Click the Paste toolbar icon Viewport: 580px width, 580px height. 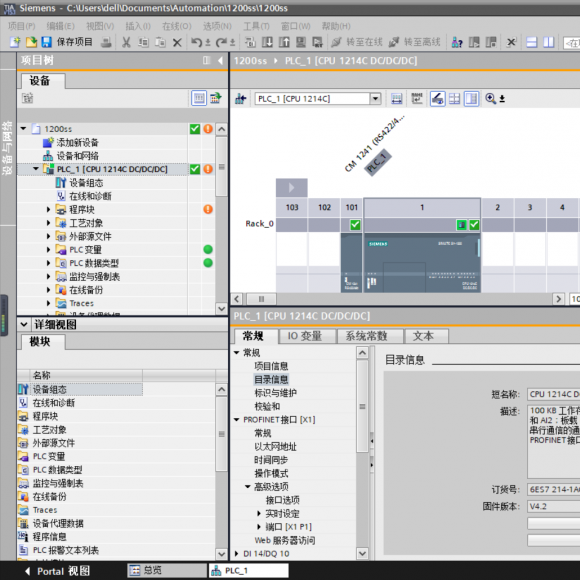pos(160,42)
